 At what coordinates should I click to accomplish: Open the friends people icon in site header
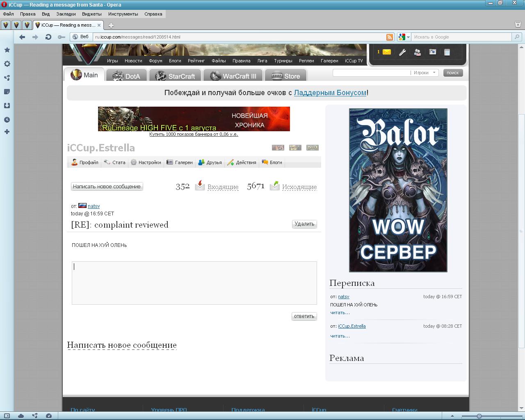click(418, 52)
